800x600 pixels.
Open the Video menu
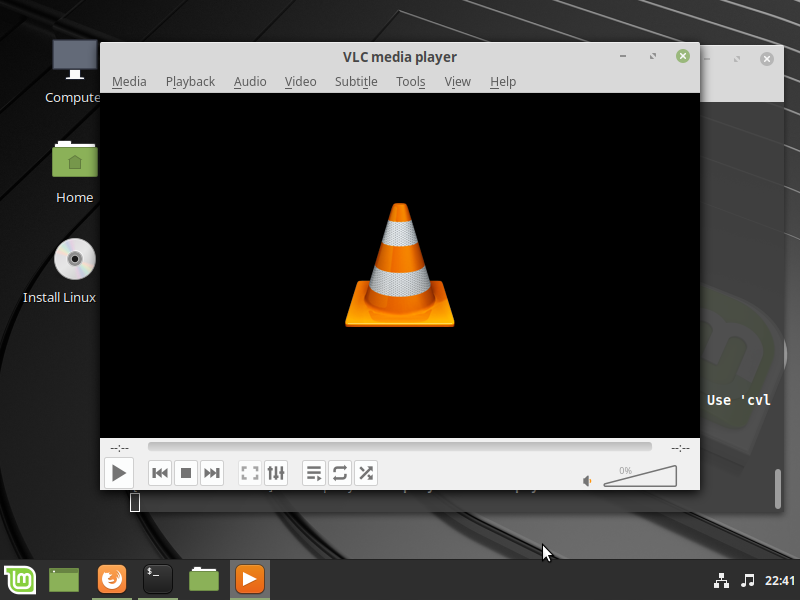pos(301,82)
